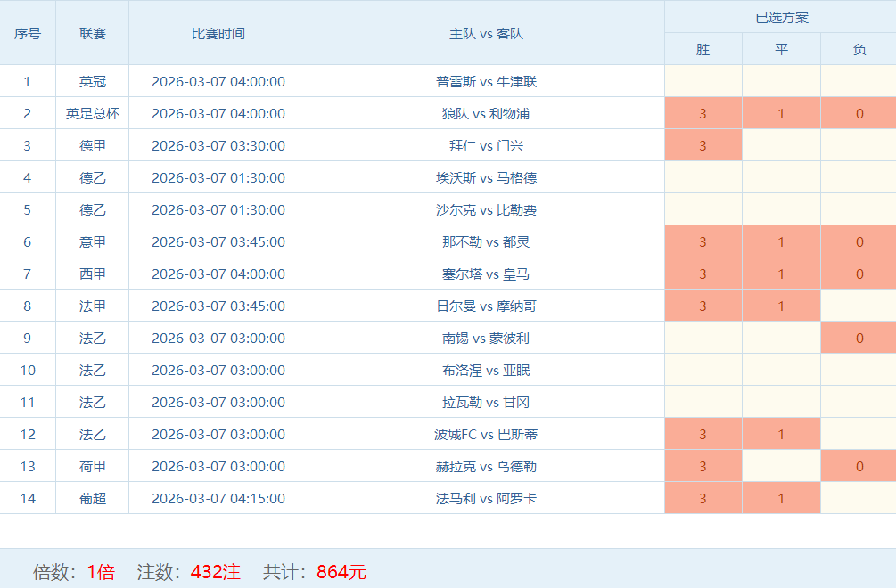Image resolution: width=896 pixels, height=588 pixels.
Task: Toggle the win pick for 那不勒 vs 都灵
Action: click(703, 241)
